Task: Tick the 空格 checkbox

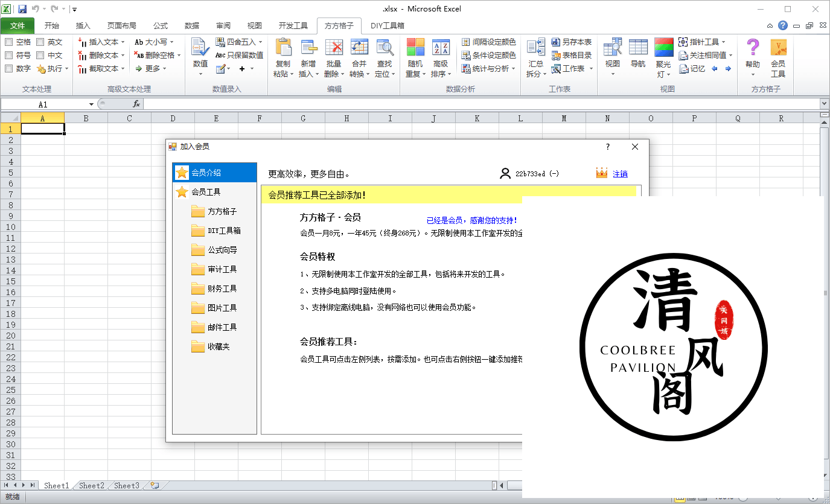Action: [8, 42]
